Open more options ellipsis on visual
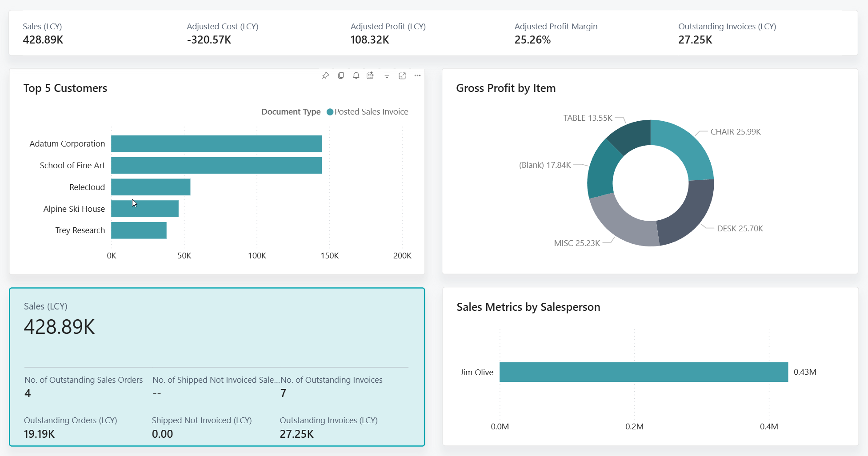Screen dimensions: 868x456 [417, 75]
